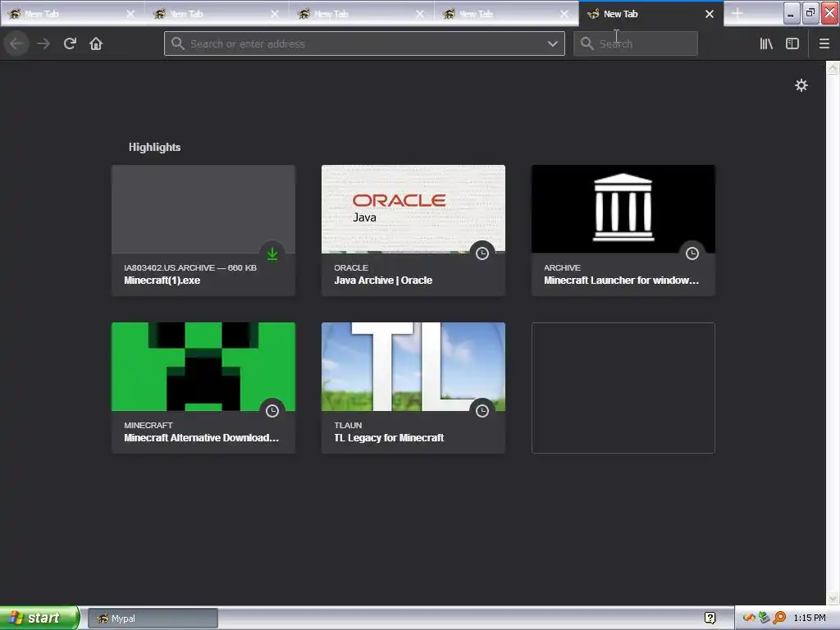840x630 pixels.
Task: Open the Home page icon
Action: [96, 43]
